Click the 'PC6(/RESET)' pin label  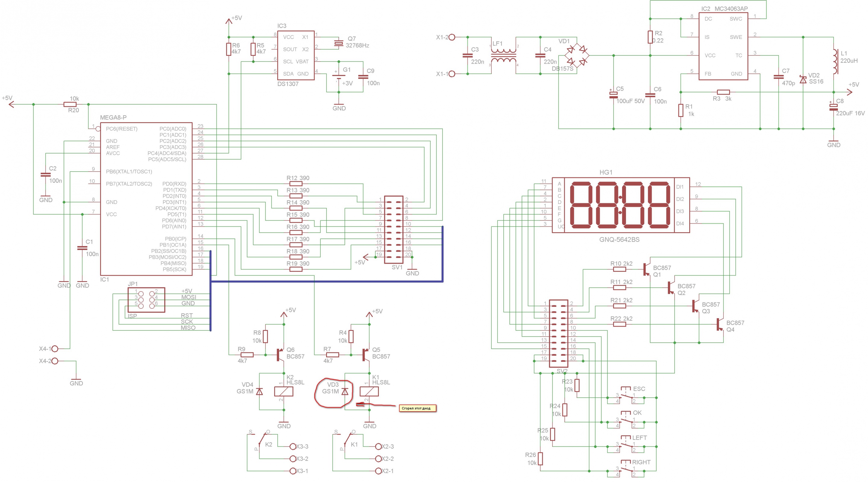tap(122, 129)
